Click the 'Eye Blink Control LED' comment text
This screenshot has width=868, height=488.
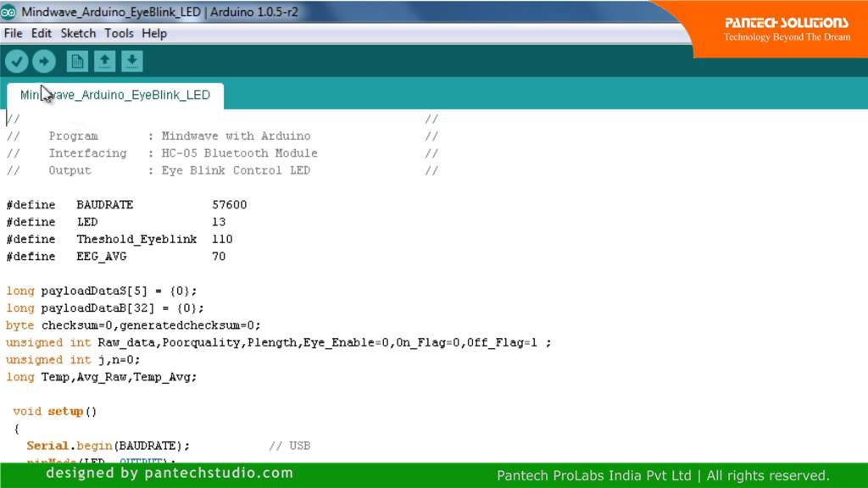[x=236, y=170]
